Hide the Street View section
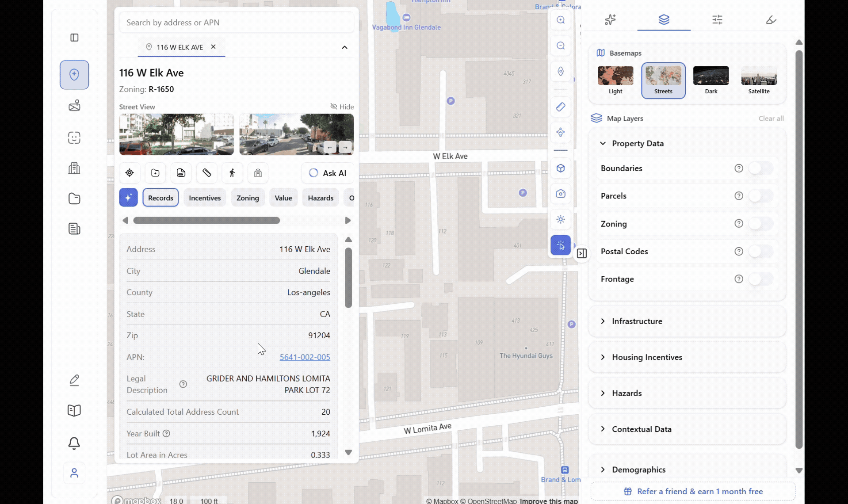Screen dimensions: 848x504 [x=342, y=107]
